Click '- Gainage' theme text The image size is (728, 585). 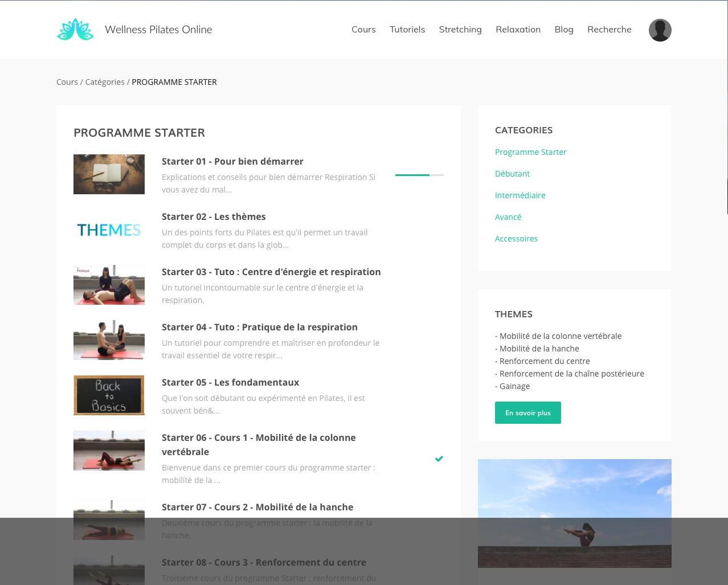click(x=513, y=386)
